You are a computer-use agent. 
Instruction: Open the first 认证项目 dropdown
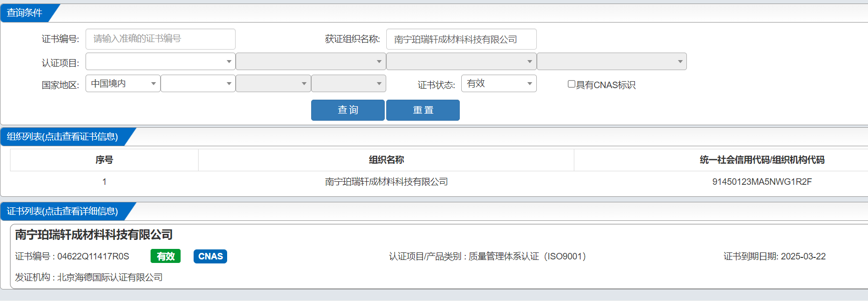(x=161, y=62)
